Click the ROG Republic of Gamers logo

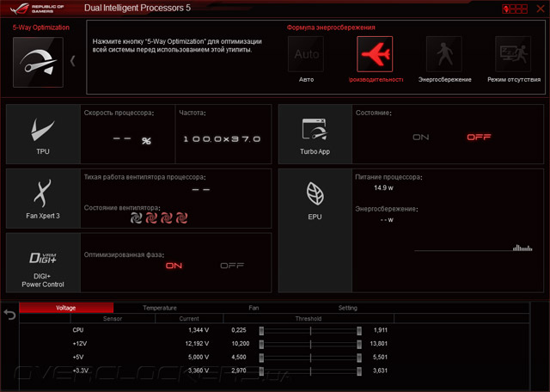click(37, 9)
